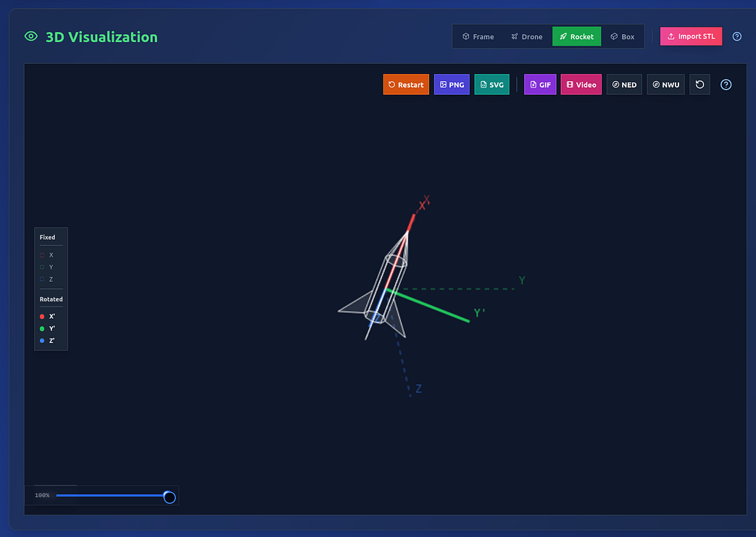Switch to the Frame model tab
Screen dimensions: 756x537
pyautogui.click(x=478, y=37)
